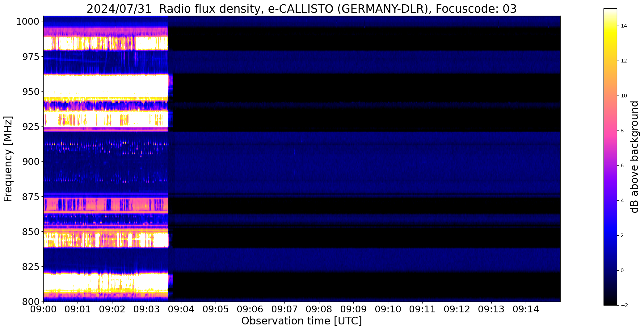Click the 09:11 time tick label
This screenshot has width=644, height=330.
[x=422, y=309]
